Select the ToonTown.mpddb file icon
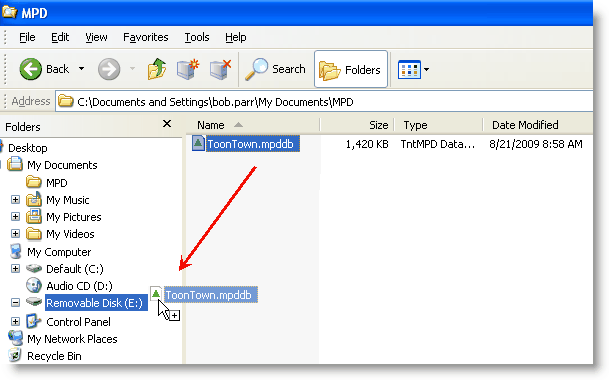This screenshot has height=380, width=609. (x=198, y=143)
